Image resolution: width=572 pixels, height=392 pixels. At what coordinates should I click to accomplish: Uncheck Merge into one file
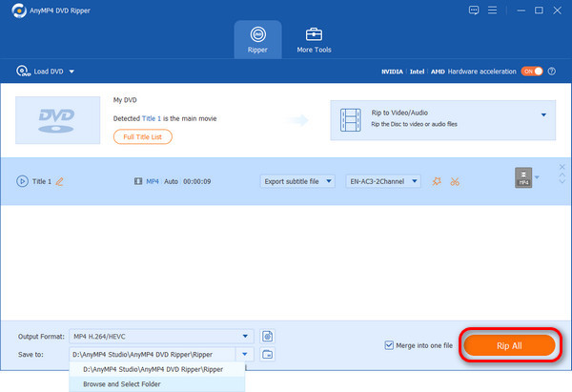[x=389, y=345]
